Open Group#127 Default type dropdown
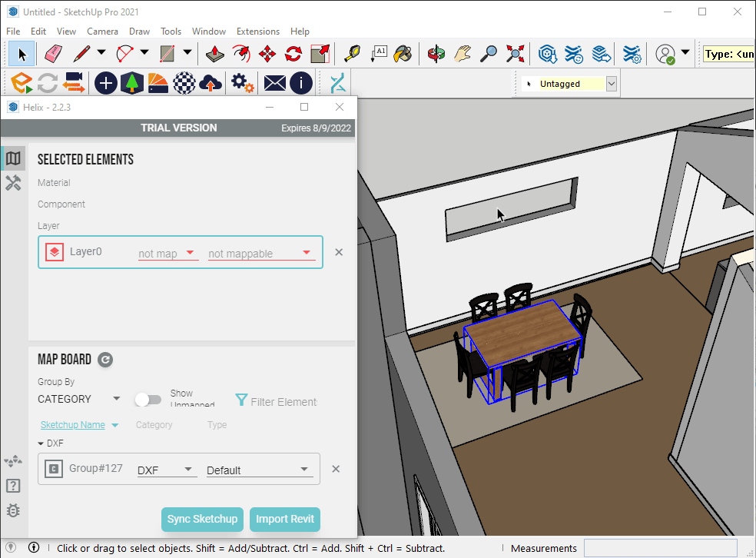Viewport: 756px width, 558px height. (258, 470)
